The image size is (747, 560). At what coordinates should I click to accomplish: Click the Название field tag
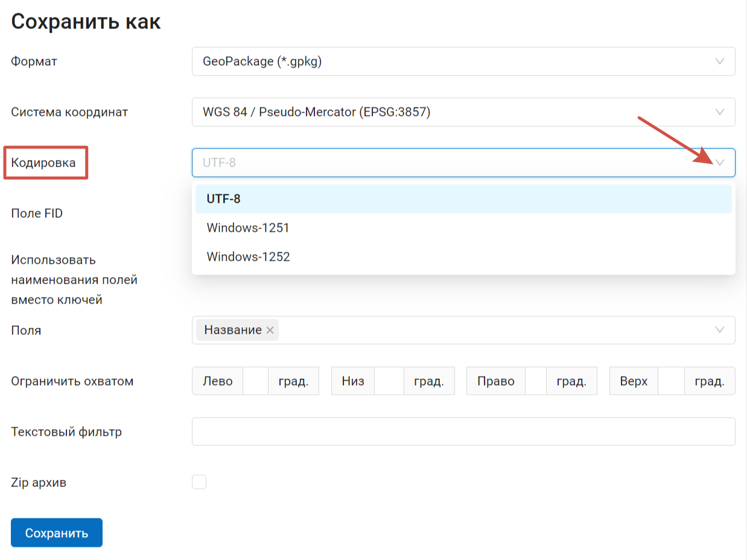tap(233, 330)
